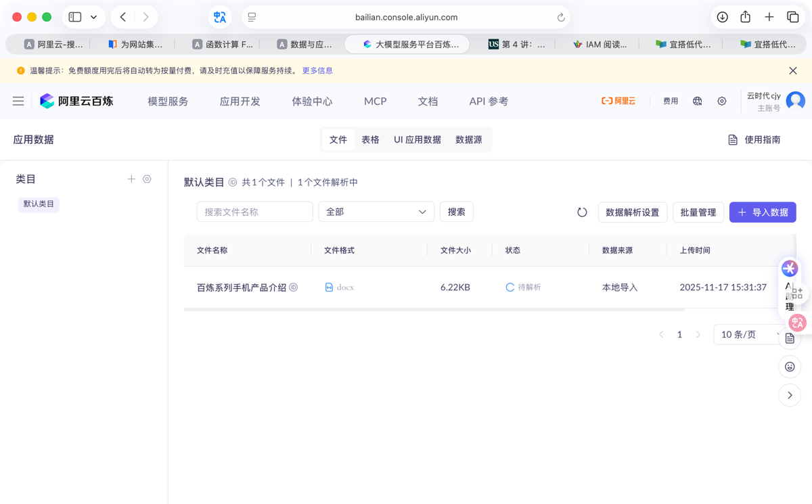Click the Safari address bar
Image resolution: width=812 pixels, height=504 pixels.
point(406,18)
